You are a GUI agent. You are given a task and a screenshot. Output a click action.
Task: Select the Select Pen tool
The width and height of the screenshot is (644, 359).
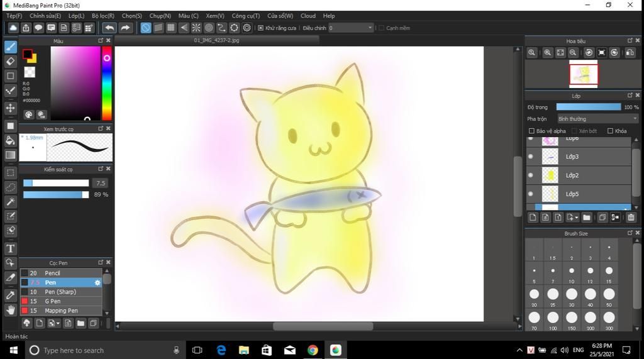(10, 216)
